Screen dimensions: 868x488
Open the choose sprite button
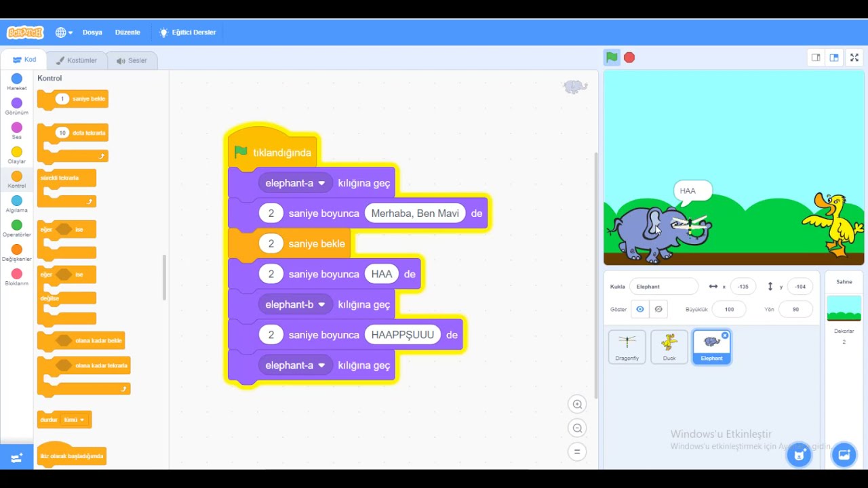pyautogui.click(x=799, y=454)
